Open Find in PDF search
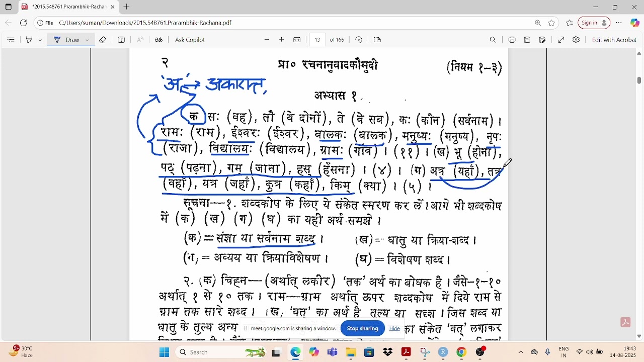 point(493,40)
